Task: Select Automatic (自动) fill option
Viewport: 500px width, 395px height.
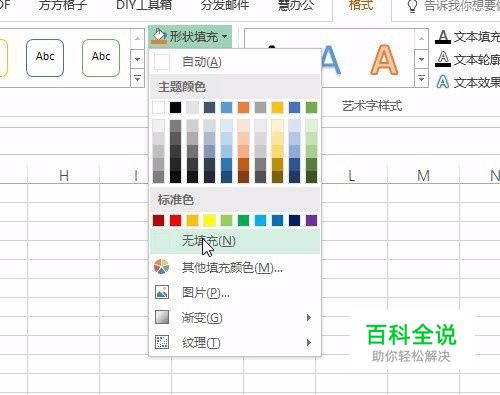Action: click(235, 62)
